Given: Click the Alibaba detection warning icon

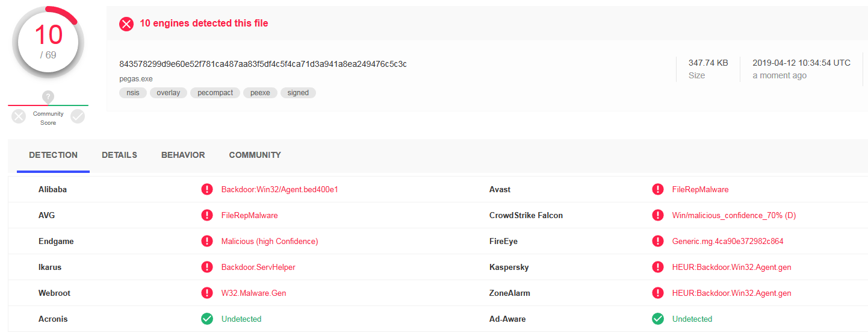Looking at the screenshot, I should tap(207, 189).
